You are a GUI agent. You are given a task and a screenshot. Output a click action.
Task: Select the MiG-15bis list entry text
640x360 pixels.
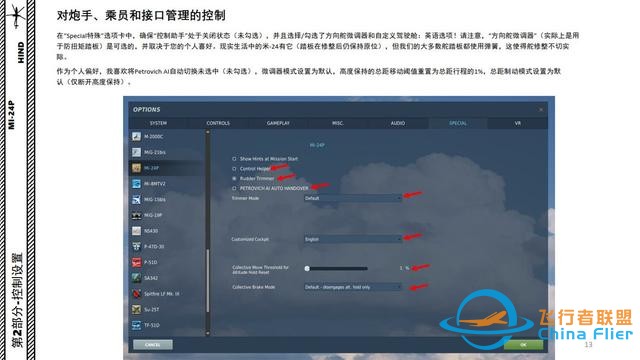155,200
